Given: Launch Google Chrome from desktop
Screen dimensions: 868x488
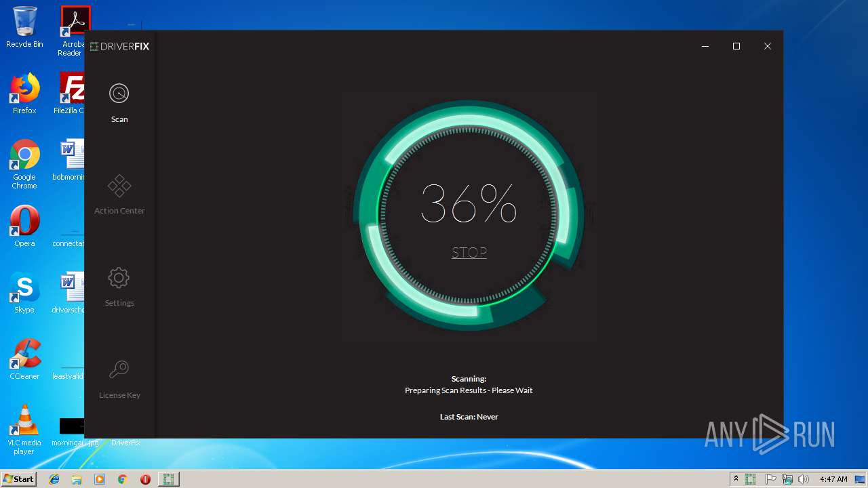Looking at the screenshot, I should [24, 164].
